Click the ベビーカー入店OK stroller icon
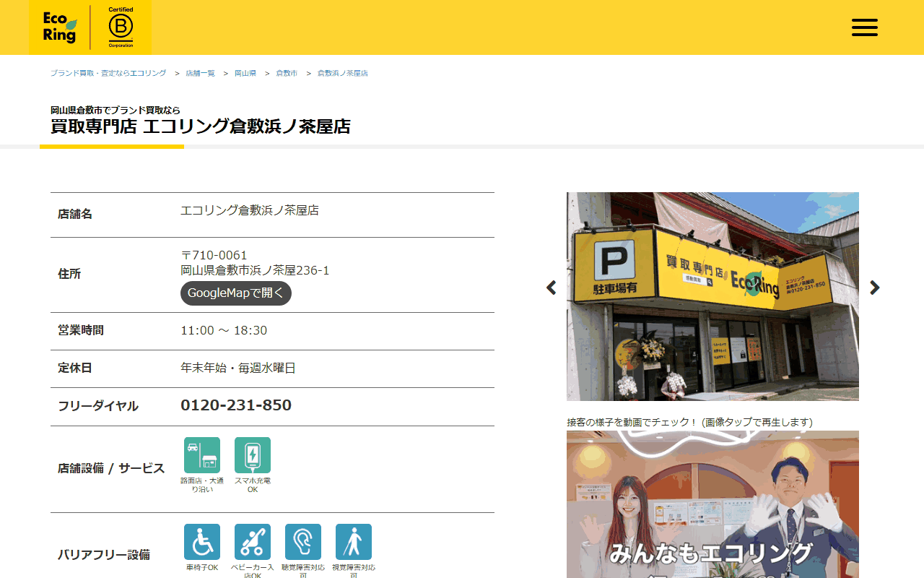 253,542
